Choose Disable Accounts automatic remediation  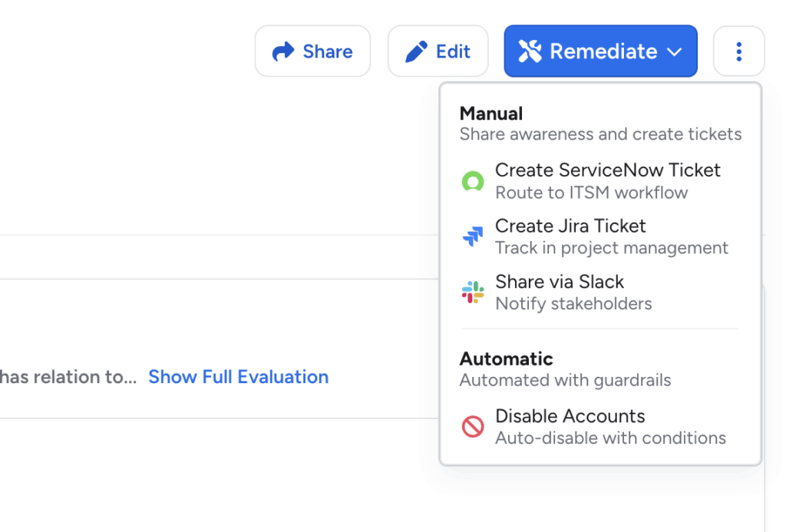(570, 416)
